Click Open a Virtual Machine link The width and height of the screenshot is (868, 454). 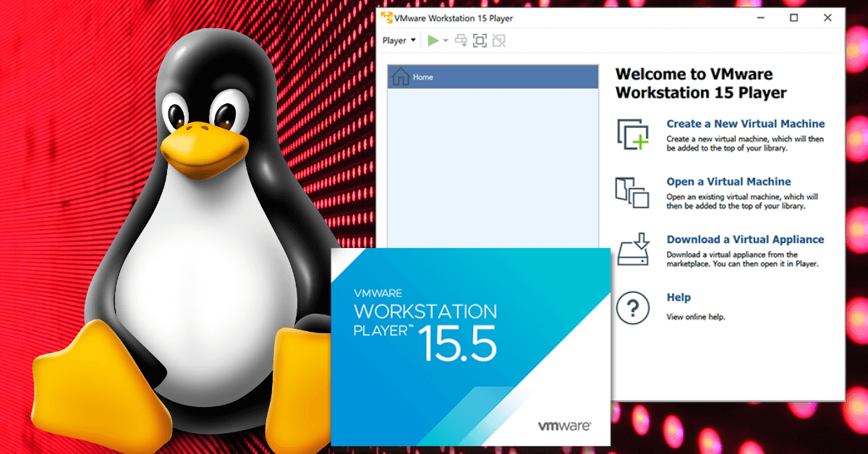tap(728, 181)
